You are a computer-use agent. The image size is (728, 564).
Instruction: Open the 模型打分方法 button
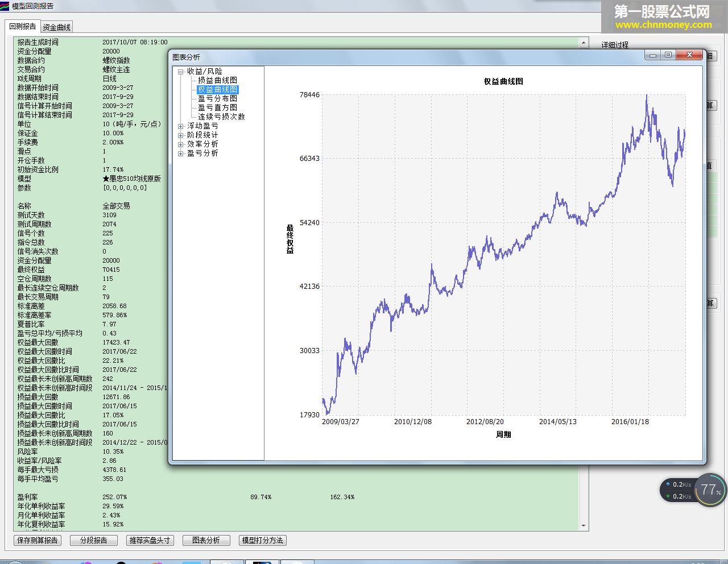pyautogui.click(x=262, y=540)
